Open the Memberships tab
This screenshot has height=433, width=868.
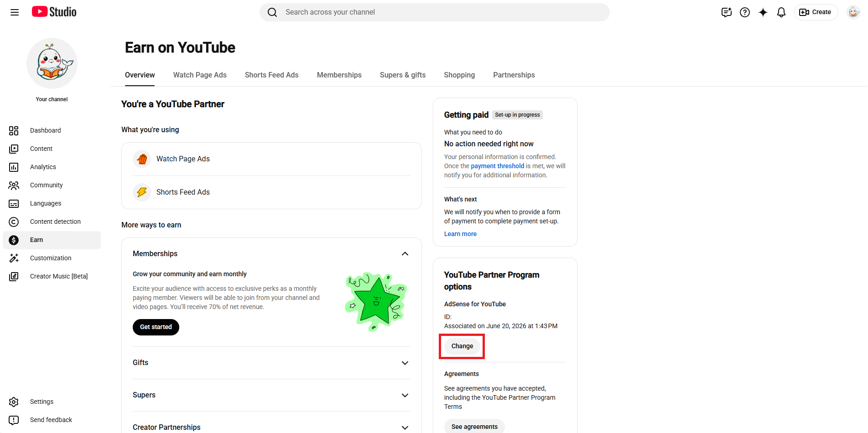[339, 75]
